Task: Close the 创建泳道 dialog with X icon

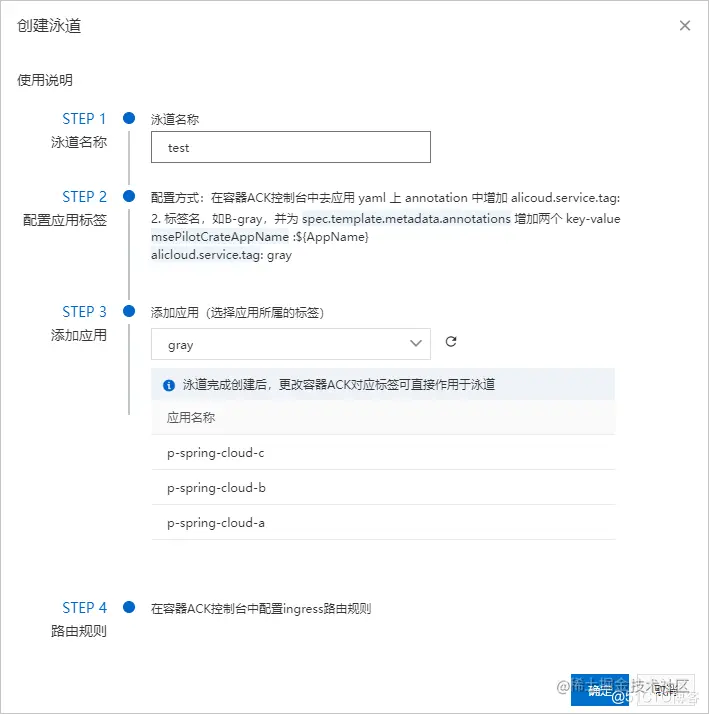Action: tap(684, 26)
